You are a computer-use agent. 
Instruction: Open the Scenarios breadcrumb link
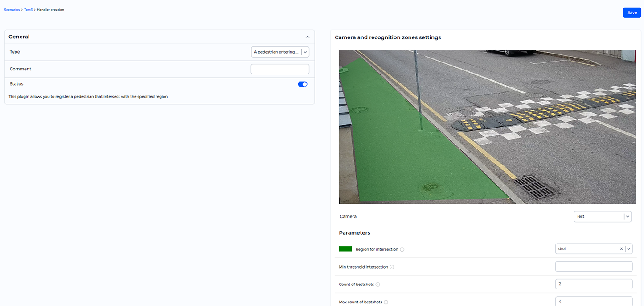pos(12,9)
